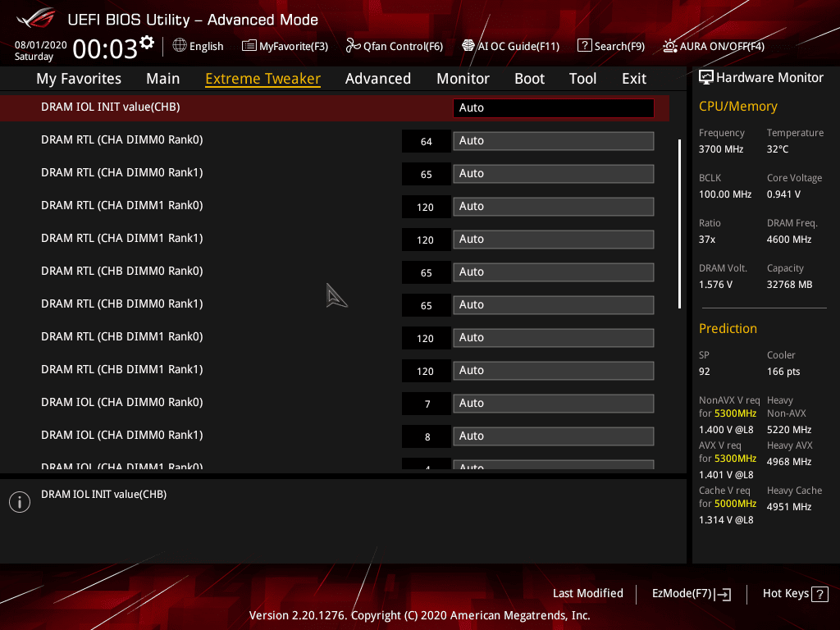This screenshot has height=630, width=840.
Task: Select DRAM IOL (CHA DIMM0 Rank0) label
Action: point(122,402)
